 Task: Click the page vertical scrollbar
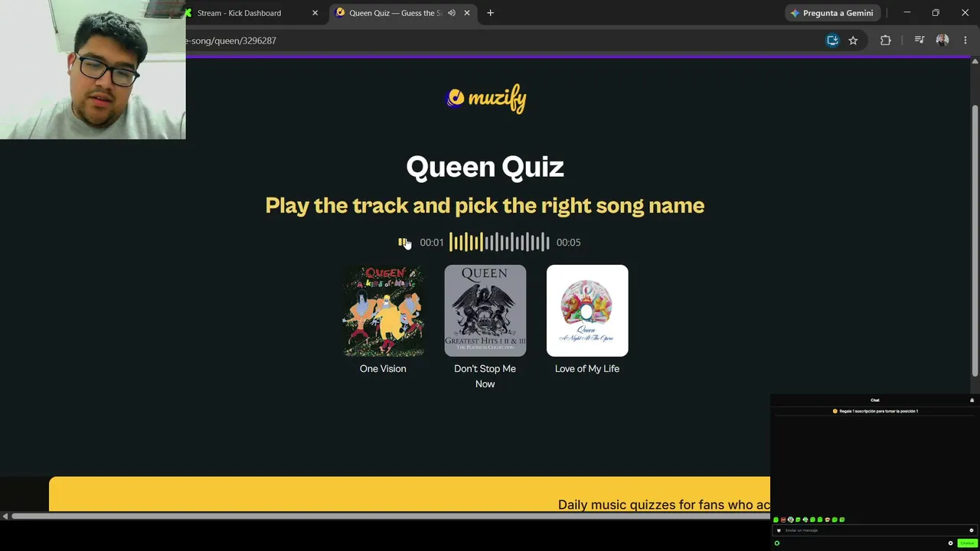pos(975,240)
